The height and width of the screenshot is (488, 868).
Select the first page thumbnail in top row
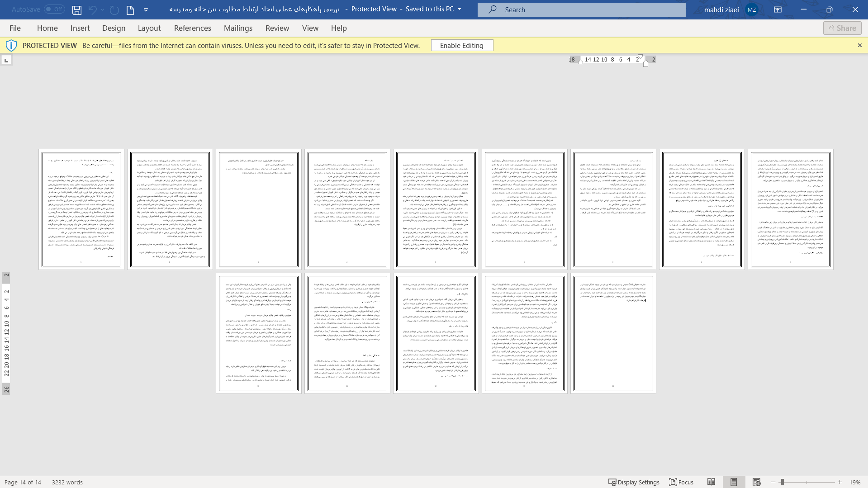81,209
